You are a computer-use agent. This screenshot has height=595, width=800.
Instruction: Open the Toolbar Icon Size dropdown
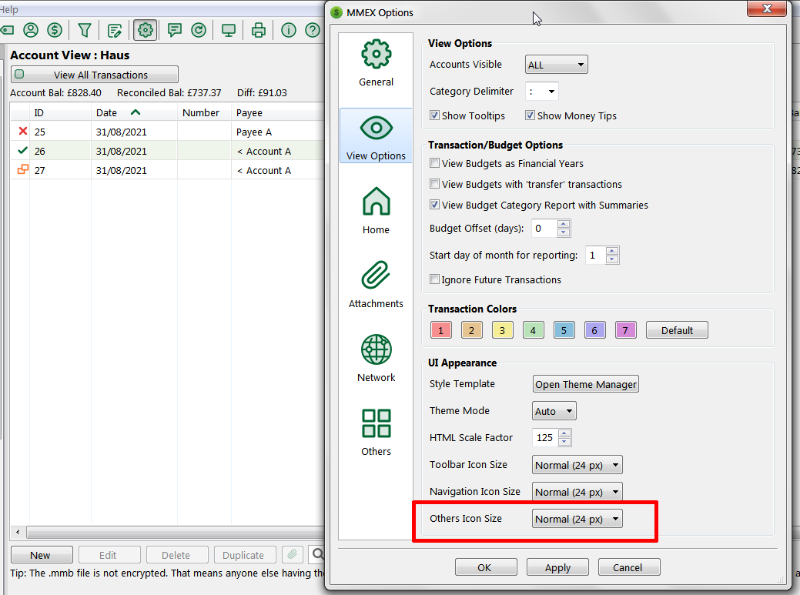577,465
